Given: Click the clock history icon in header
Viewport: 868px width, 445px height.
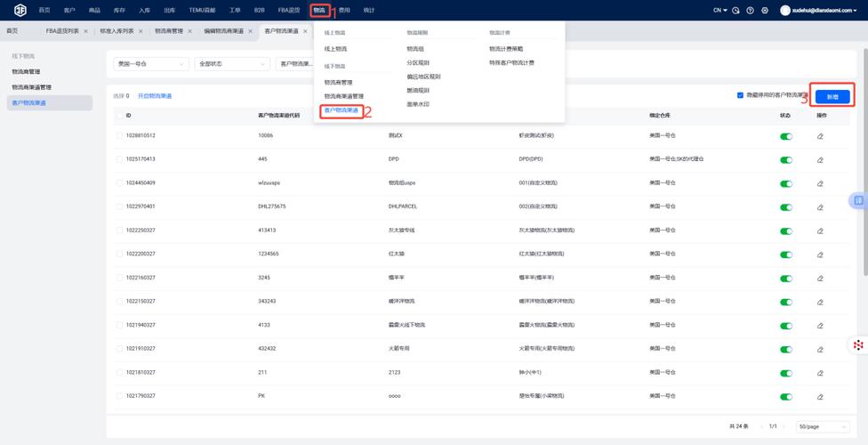Looking at the screenshot, I should pyautogui.click(x=735, y=11).
